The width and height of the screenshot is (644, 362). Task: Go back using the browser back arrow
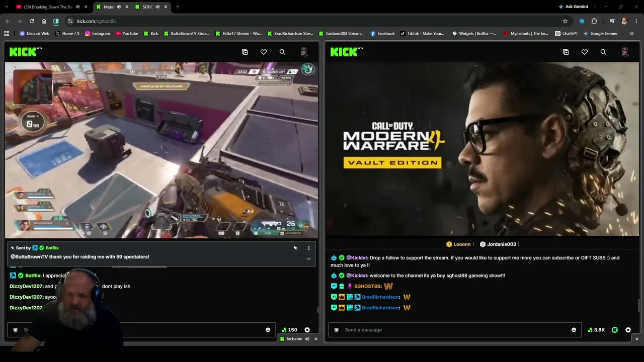click(x=8, y=21)
